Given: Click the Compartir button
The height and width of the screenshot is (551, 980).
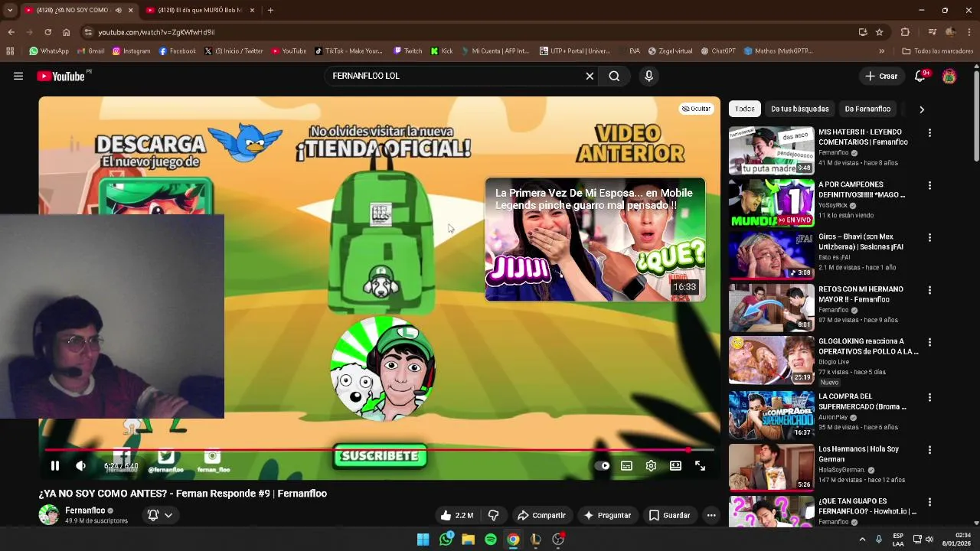Looking at the screenshot, I should pyautogui.click(x=541, y=515).
